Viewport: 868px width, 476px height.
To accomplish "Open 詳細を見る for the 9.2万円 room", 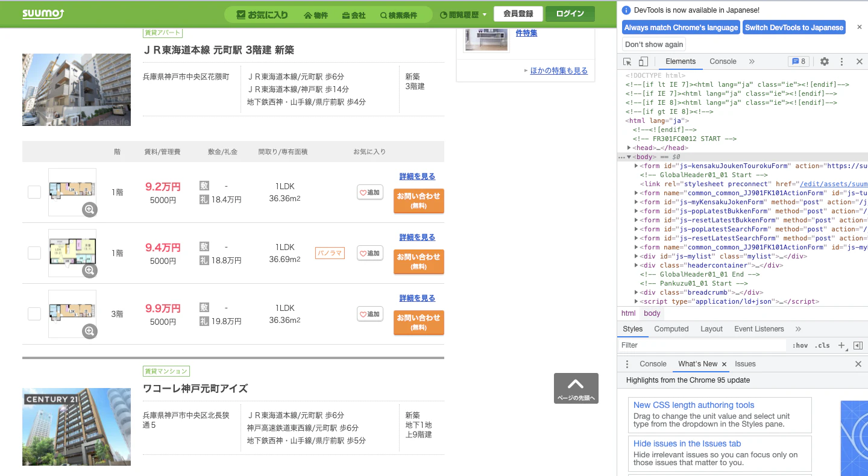I will pos(417,177).
